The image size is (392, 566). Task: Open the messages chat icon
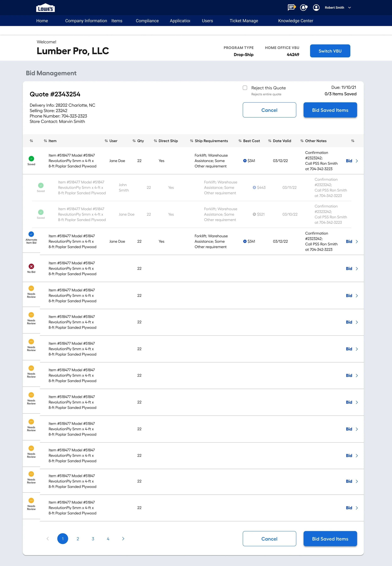coord(291,7)
